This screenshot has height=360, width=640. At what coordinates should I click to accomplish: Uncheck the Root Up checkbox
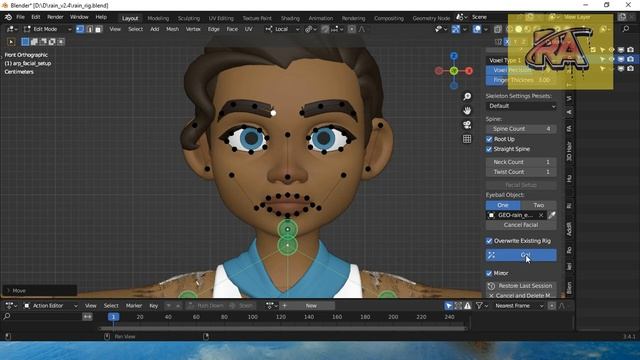tap(489, 139)
